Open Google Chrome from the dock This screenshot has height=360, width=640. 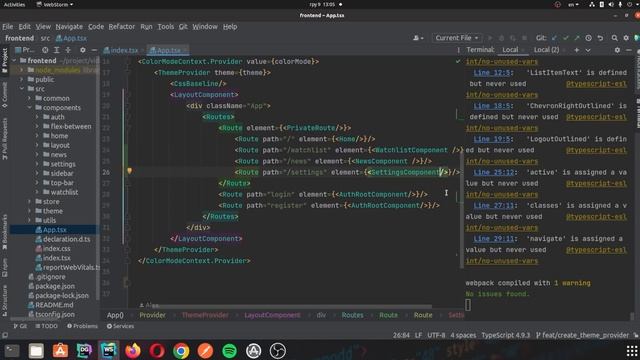coord(181,351)
